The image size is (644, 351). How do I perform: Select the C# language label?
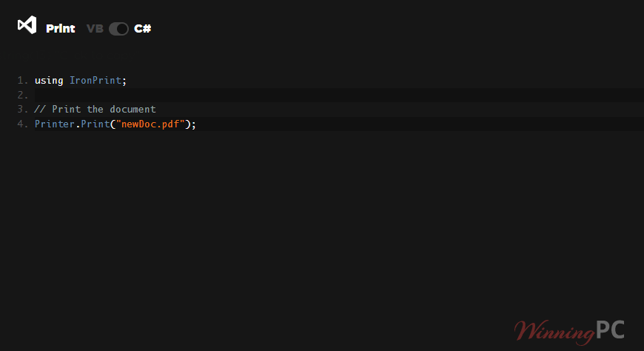coord(143,28)
